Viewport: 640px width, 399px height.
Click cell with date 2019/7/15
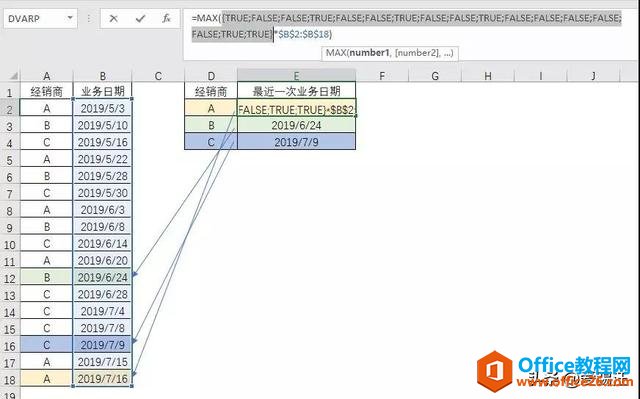(102, 362)
